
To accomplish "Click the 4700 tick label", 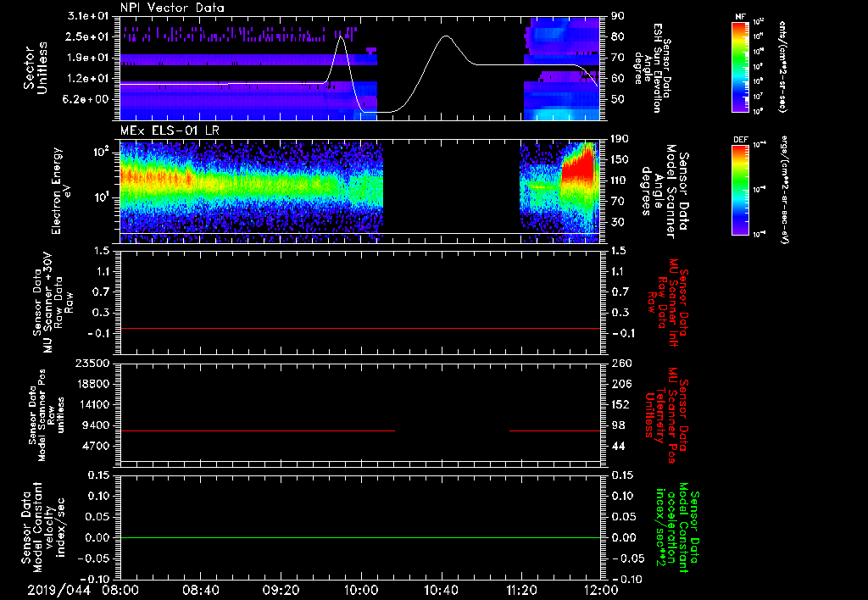I will click(x=95, y=446).
